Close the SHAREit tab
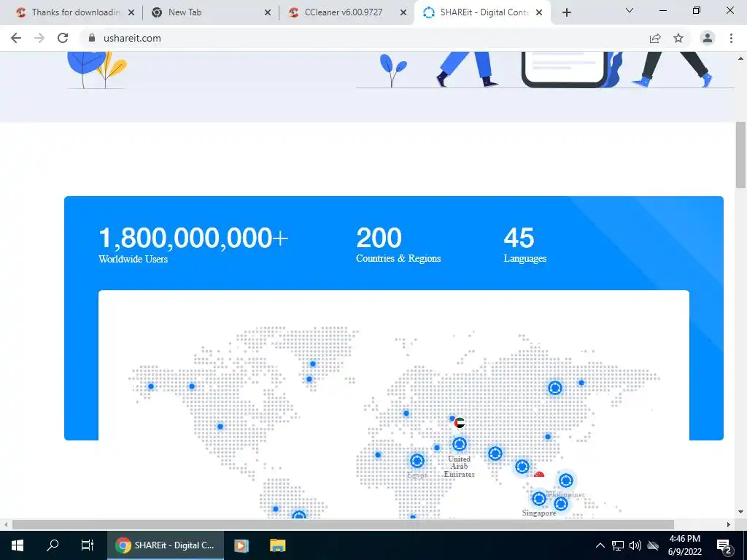 coord(539,12)
